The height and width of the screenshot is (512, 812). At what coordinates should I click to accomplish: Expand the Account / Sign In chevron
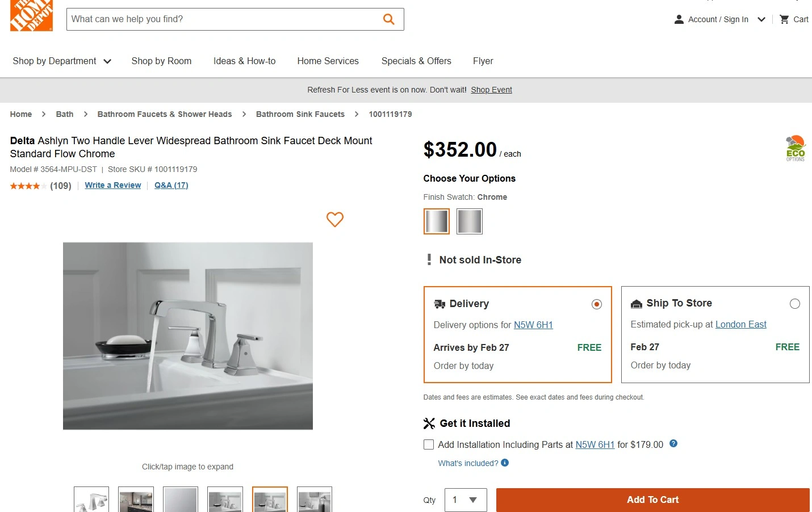(761, 19)
